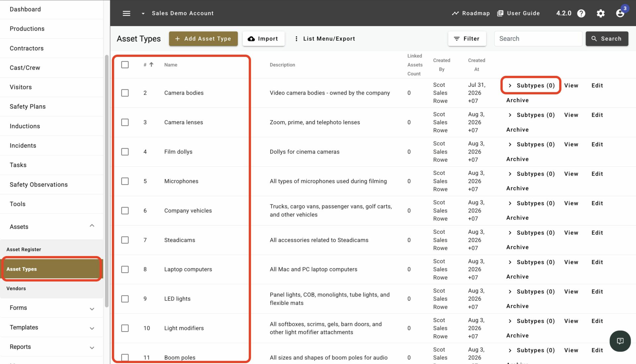Select Asset Types submenu item
The image size is (636, 364).
(52, 269)
